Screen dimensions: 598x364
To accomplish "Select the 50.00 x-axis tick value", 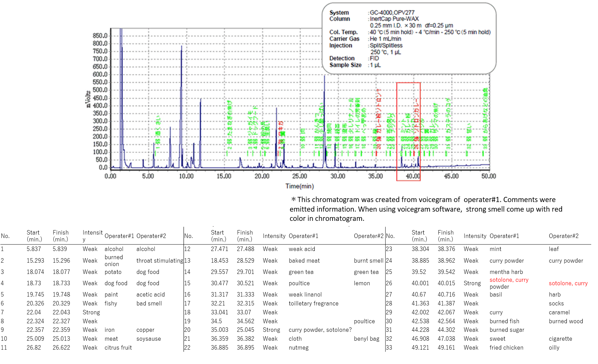I will (x=488, y=176).
